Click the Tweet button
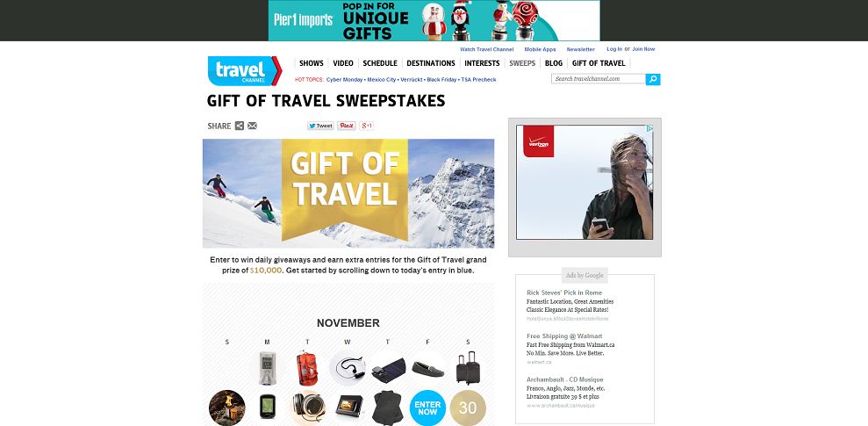The width and height of the screenshot is (868, 426). [320, 126]
